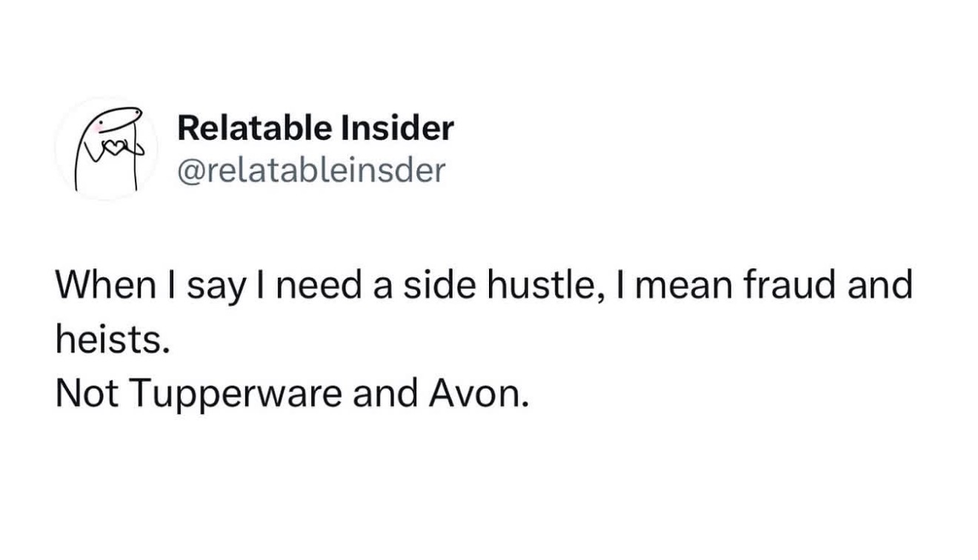This screenshot has width=978, height=560.
Task: Click the @relatableinsder handle
Action: click(311, 171)
